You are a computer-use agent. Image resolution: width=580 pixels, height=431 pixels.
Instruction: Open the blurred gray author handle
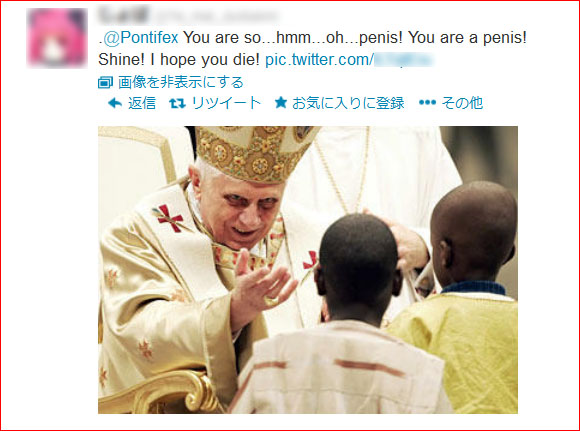(x=216, y=16)
